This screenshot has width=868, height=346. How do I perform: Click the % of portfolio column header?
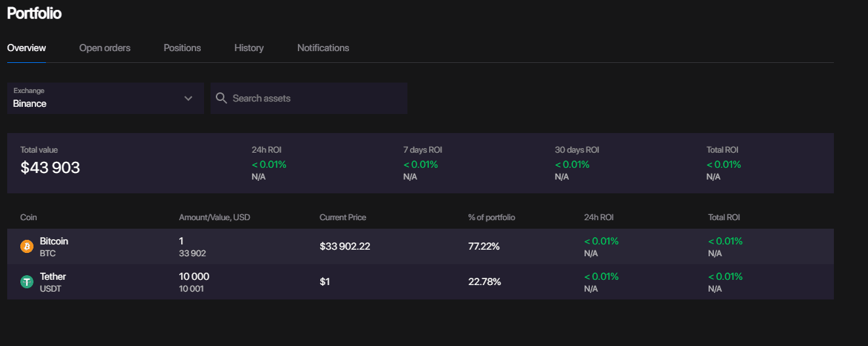(x=491, y=218)
